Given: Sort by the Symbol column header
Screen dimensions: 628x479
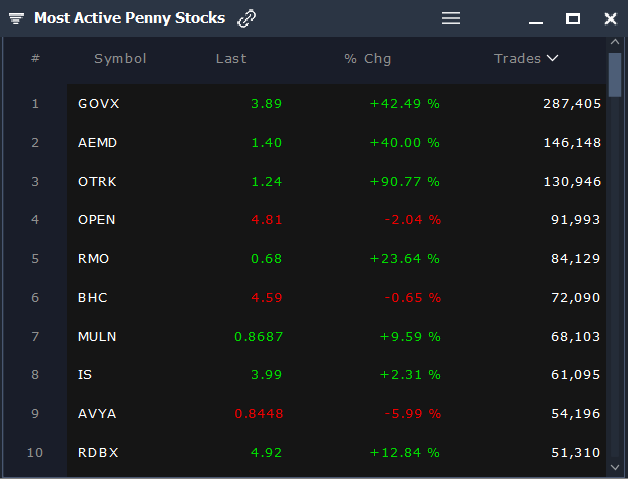Looking at the screenshot, I should click(x=120, y=58).
